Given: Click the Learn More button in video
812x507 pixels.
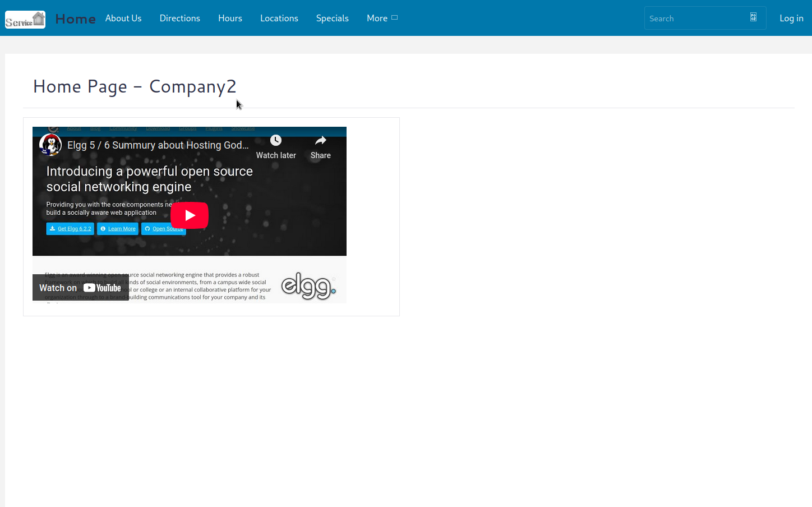Looking at the screenshot, I should 118,229.
